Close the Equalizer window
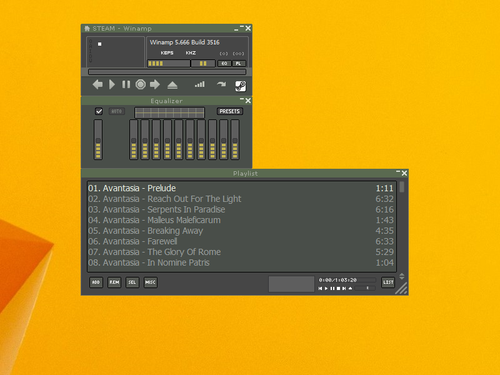Screen dimensions: 500x375 pyautogui.click(x=248, y=101)
